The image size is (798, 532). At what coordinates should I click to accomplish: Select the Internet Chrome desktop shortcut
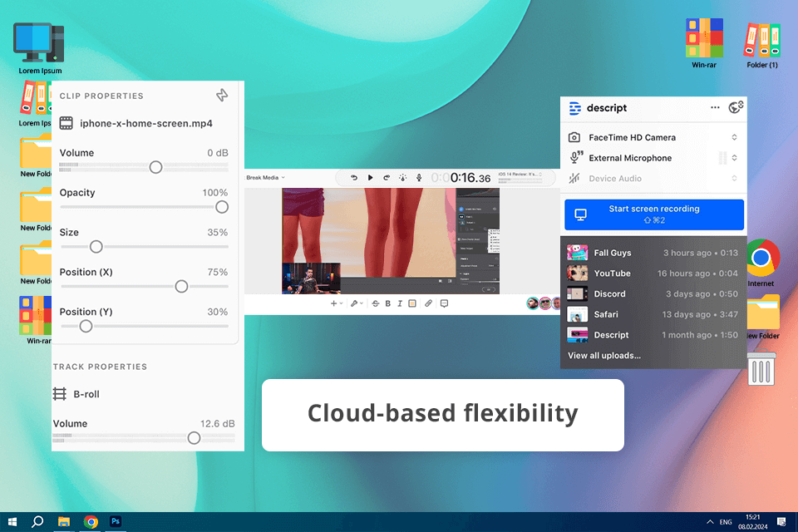761,262
